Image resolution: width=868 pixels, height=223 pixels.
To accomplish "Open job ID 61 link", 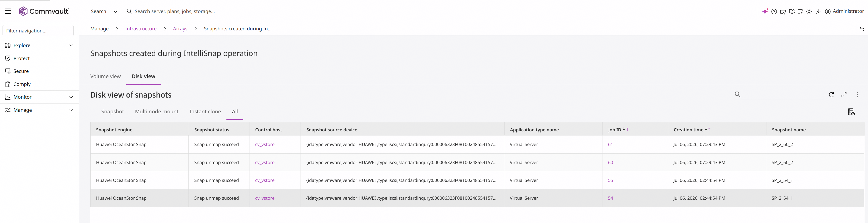I will [610, 144].
